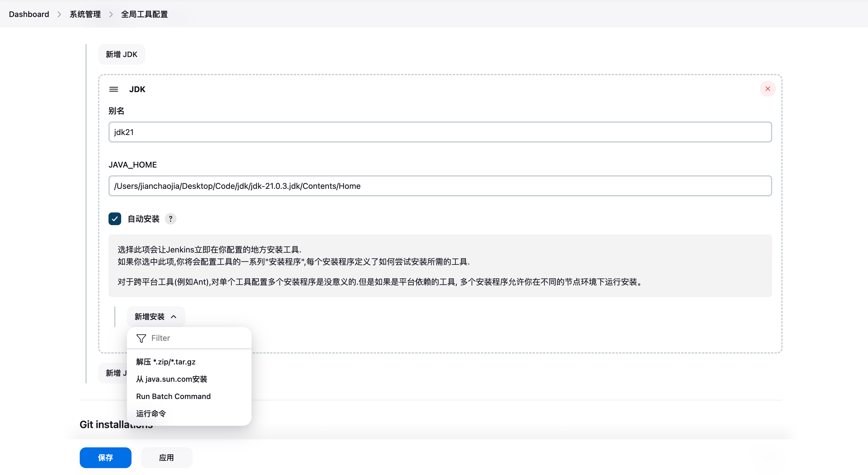Image resolution: width=868 pixels, height=475 pixels.
Task: Click the 自动安装 label text
Action: point(144,219)
